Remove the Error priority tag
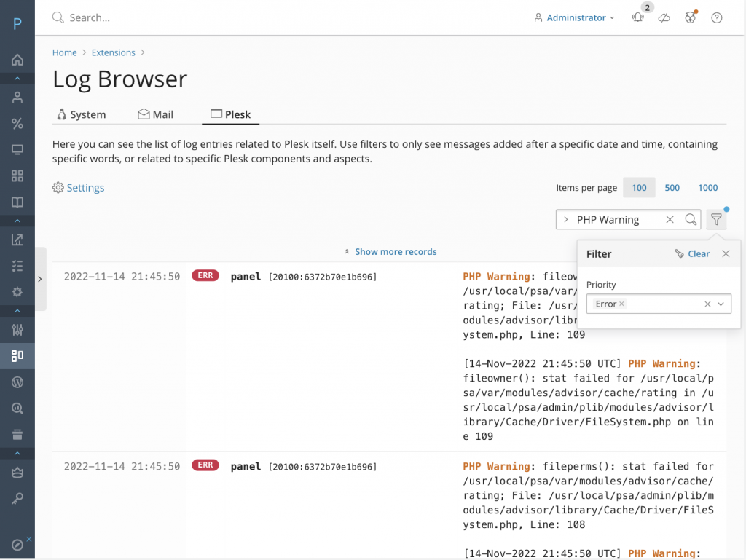 tap(621, 304)
